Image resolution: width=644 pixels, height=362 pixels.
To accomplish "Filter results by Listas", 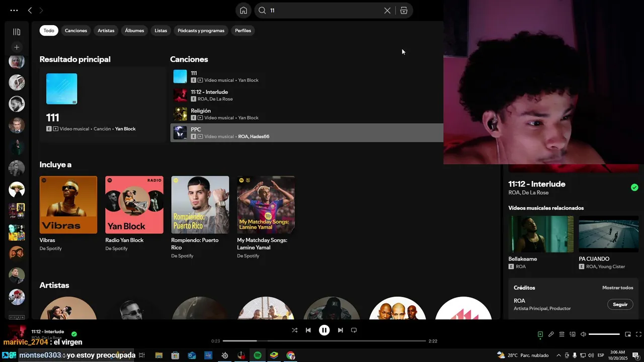I will click(161, 31).
